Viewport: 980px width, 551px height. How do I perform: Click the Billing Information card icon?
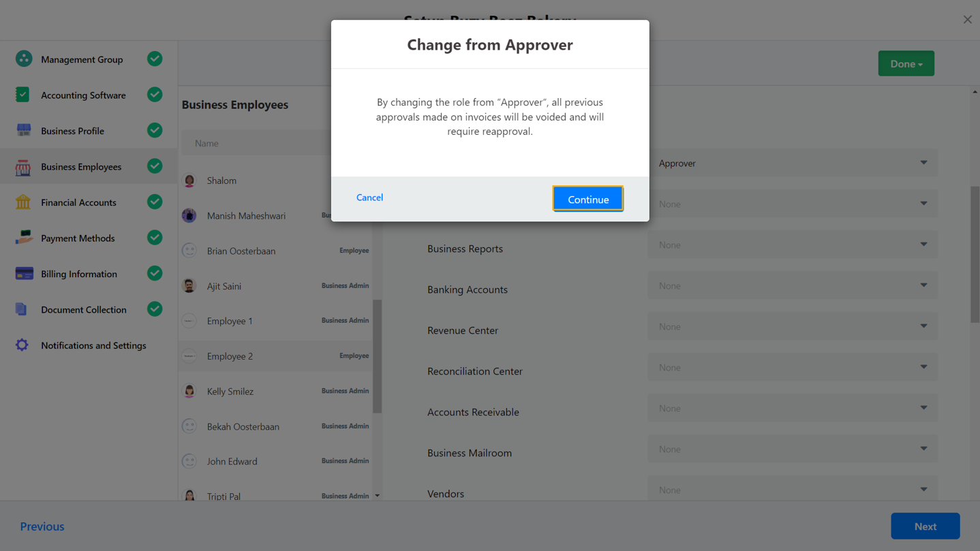(x=24, y=273)
